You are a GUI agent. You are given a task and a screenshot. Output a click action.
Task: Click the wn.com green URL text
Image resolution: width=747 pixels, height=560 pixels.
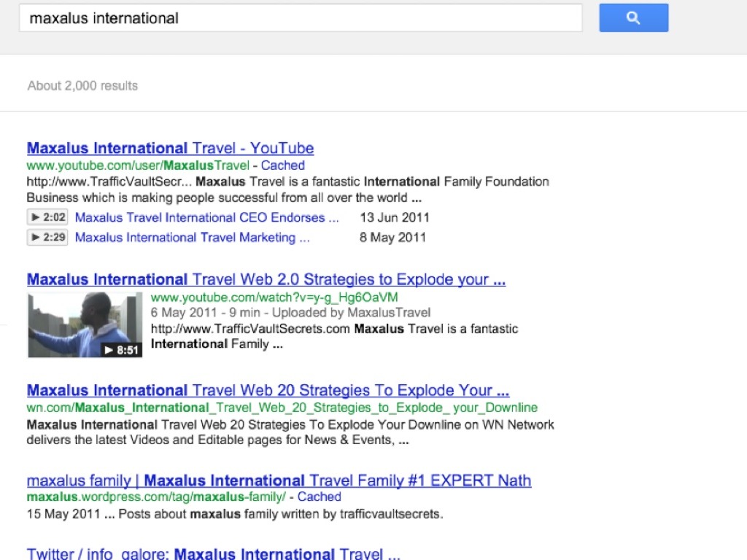pyautogui.click(x=282, y=408)
